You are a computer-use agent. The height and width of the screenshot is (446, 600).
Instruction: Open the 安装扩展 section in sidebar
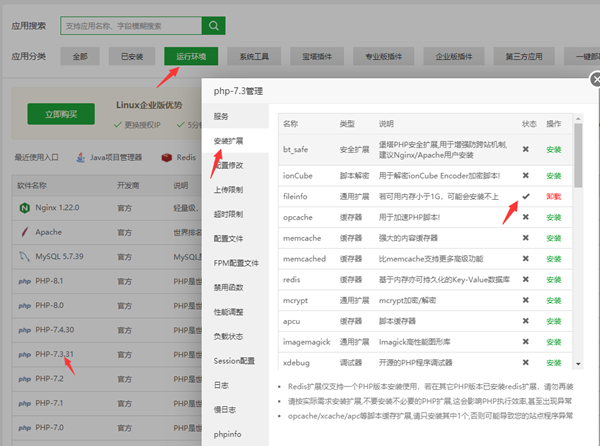click(235, 141)
